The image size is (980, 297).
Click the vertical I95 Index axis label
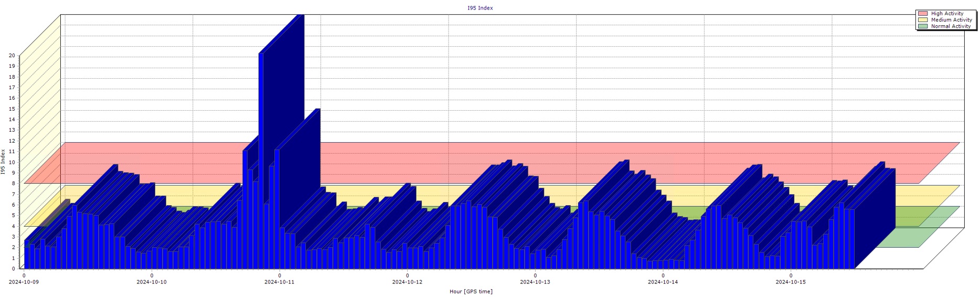pyautogui.click(x=3, y=162)
